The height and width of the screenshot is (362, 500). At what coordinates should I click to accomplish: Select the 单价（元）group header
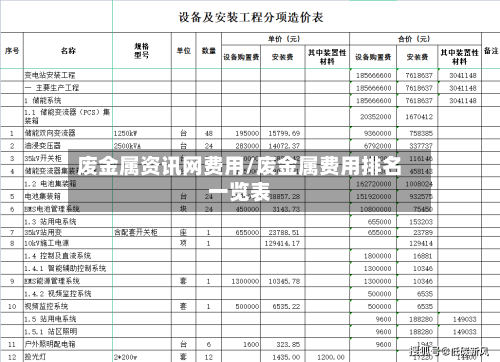pos(285,39)
